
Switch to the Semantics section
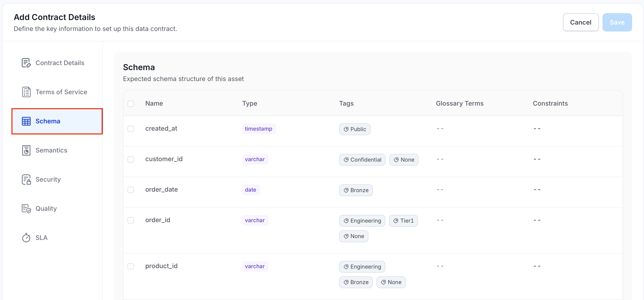click(57, 150)
